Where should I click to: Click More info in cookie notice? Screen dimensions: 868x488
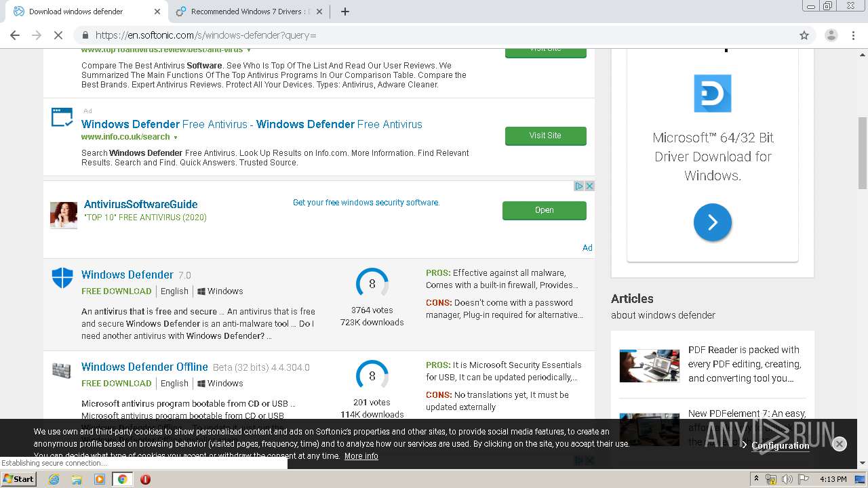click(361, 456)
